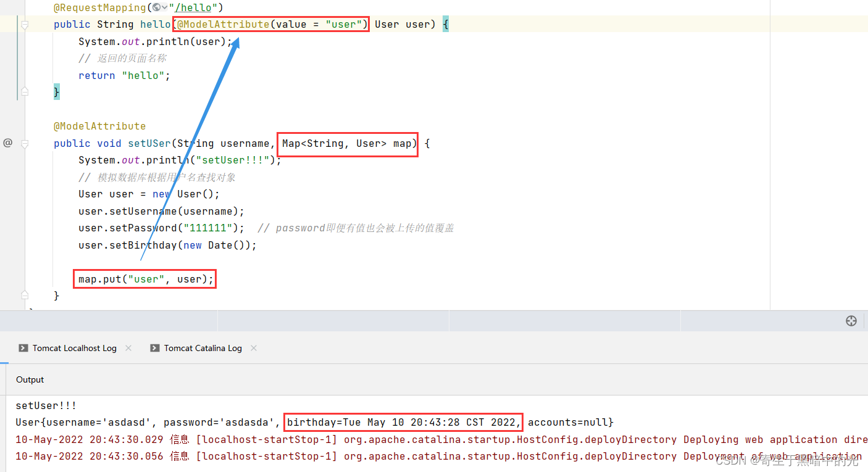The image size is (868, 472).
Task: Close the Tomcat Catalina Log tab
Action: (254, 348)
